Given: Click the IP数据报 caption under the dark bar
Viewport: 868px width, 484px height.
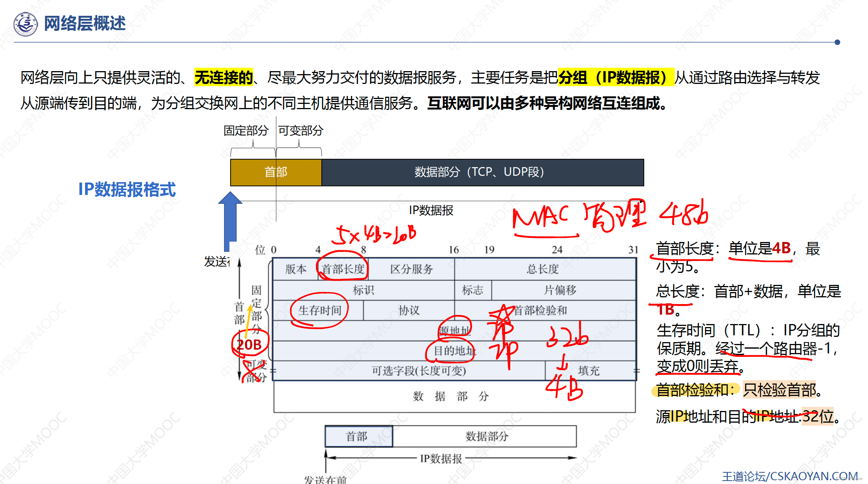Looking at the screenshot, I should click(431, 210).
